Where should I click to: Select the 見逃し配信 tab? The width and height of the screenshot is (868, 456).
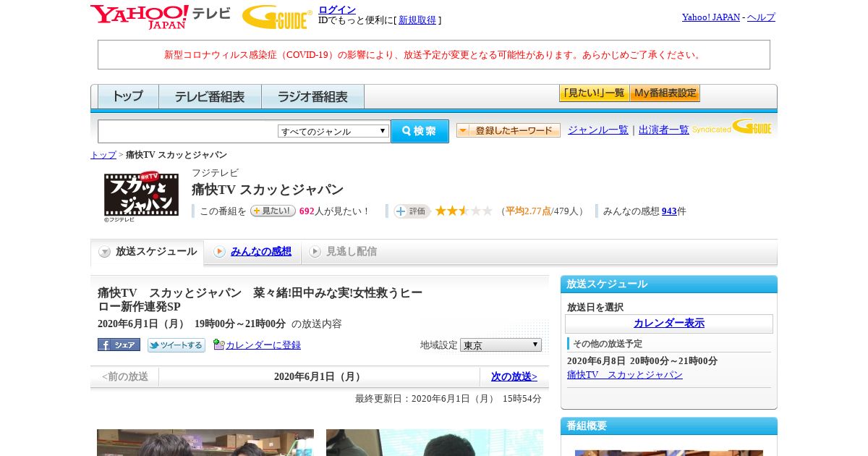(x=343, y=252)
